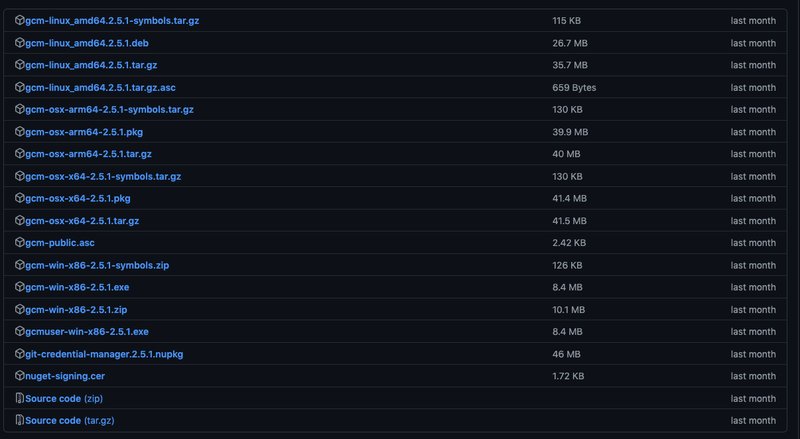The height and width of the screenshot is (439, 800).
Task: Download gcm-osx-x64-2.5.1.pkg installer
Action: click(x=78, y=198)
